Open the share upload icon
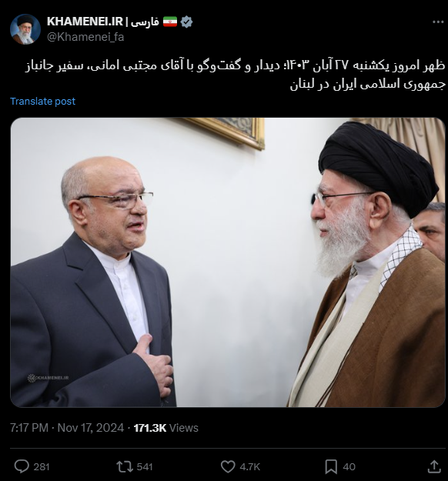Screen dimensions: 448x481 [x=434, y=466]
